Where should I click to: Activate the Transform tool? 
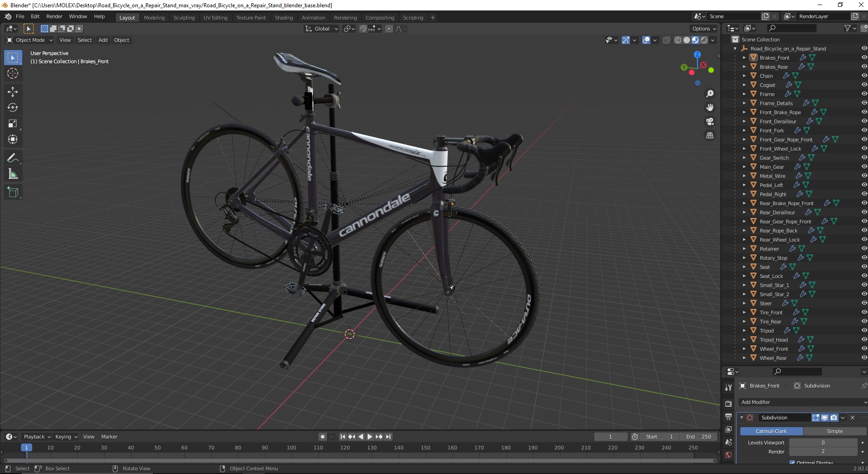[x=13, y=140]
